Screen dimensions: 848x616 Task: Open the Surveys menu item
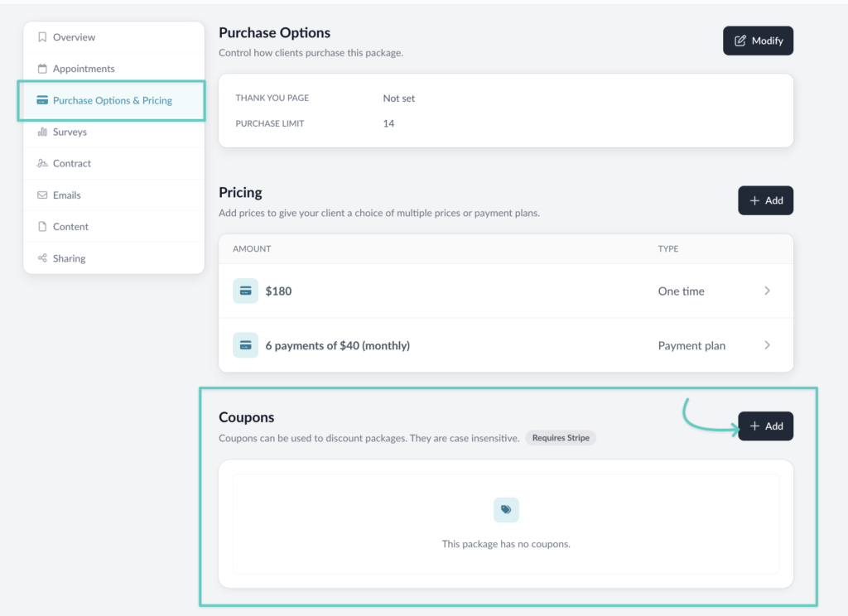[70, 132]
